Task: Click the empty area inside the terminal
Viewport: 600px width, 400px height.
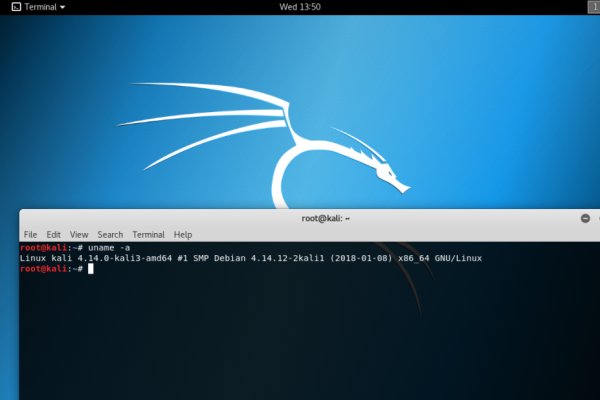Action: [x=300, y=340]
